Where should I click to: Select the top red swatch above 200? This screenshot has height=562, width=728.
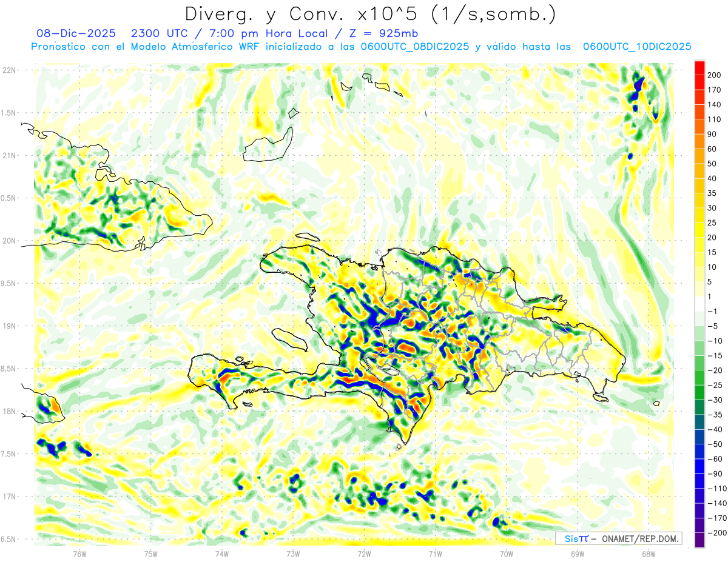(x=699, y=67)
